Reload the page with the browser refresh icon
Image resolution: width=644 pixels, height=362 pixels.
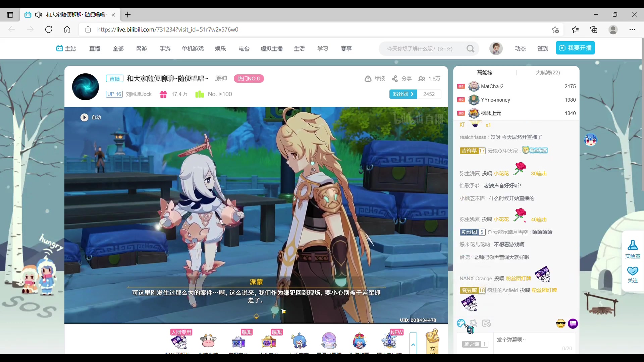coord(49,29)
